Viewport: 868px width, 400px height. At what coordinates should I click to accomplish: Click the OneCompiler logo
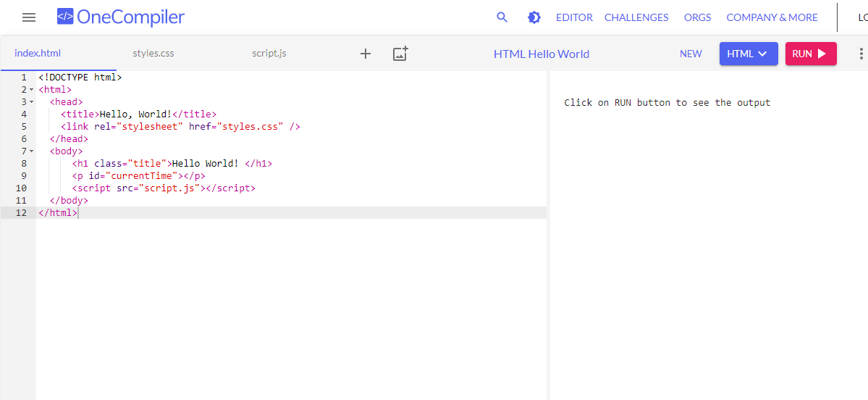tap(121, 17)
